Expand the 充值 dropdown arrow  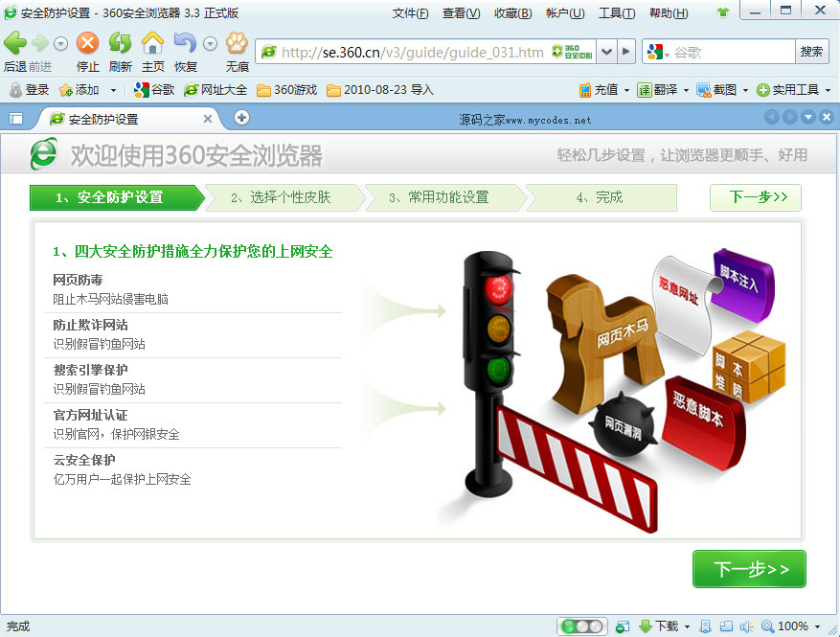pyautogui.click(x=626, y=90)
